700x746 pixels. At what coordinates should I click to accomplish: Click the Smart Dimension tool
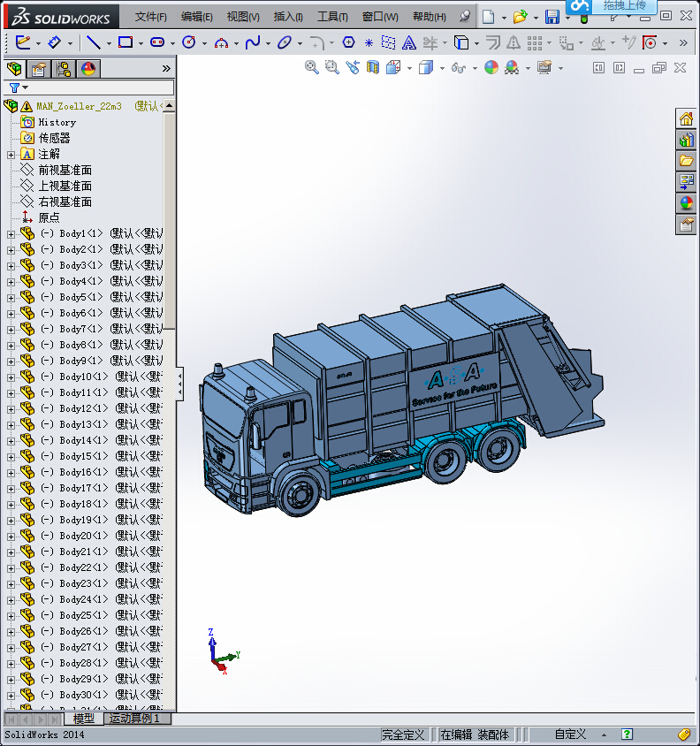tap(55, 42)
